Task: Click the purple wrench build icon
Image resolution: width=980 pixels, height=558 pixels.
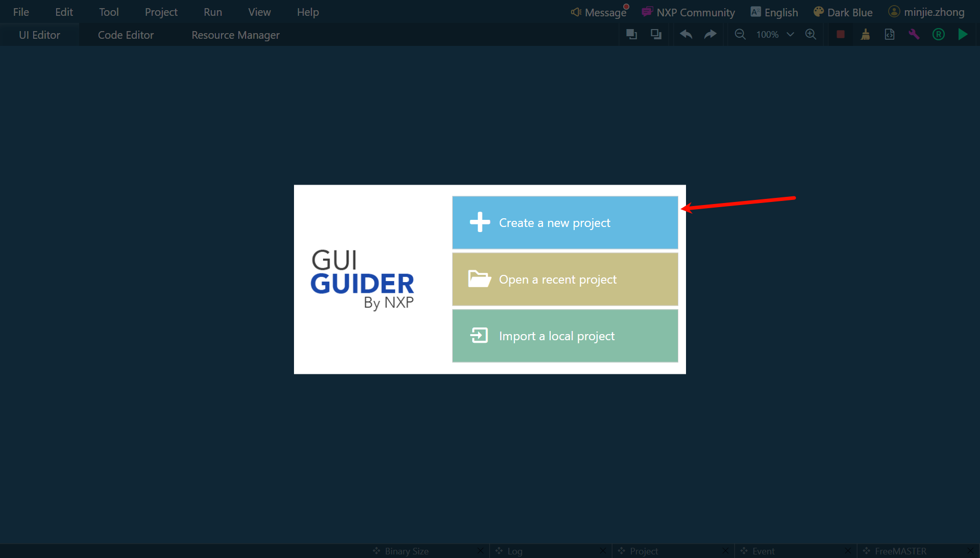Action: (914, 35)
